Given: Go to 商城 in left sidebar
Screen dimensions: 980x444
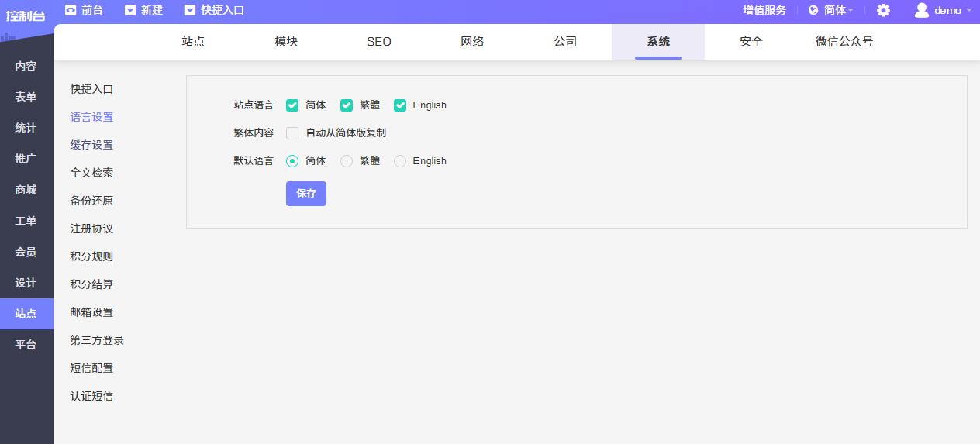Looking at the screenshot, I should click(26, 190).
